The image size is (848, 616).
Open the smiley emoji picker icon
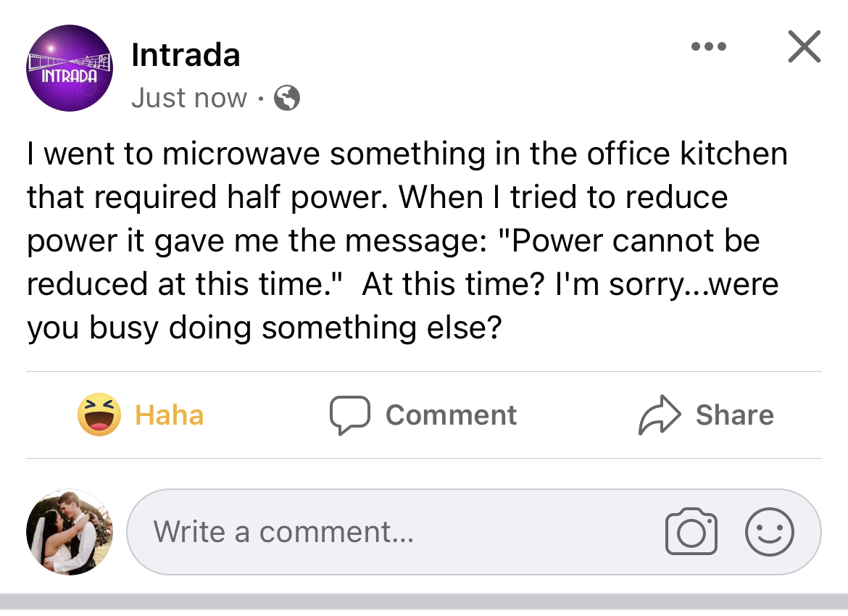[x=770, y=533]
